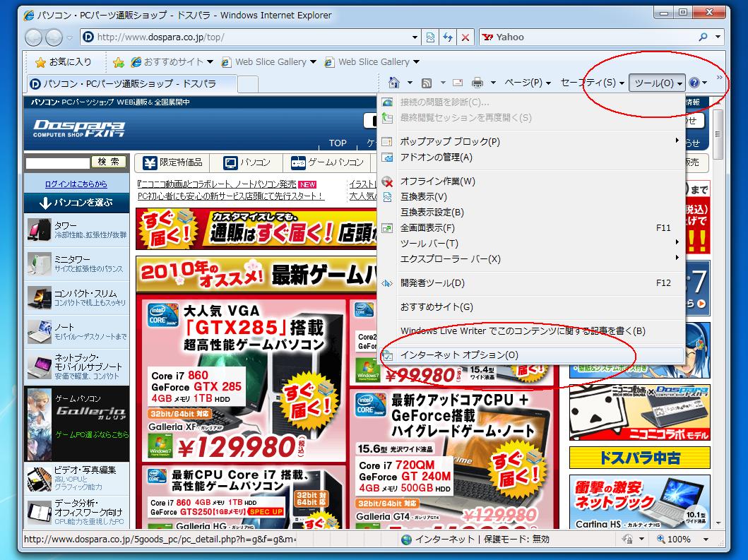
Task: Expand the first Web Slice Gallery dropdown
Action: coord(313,62)
